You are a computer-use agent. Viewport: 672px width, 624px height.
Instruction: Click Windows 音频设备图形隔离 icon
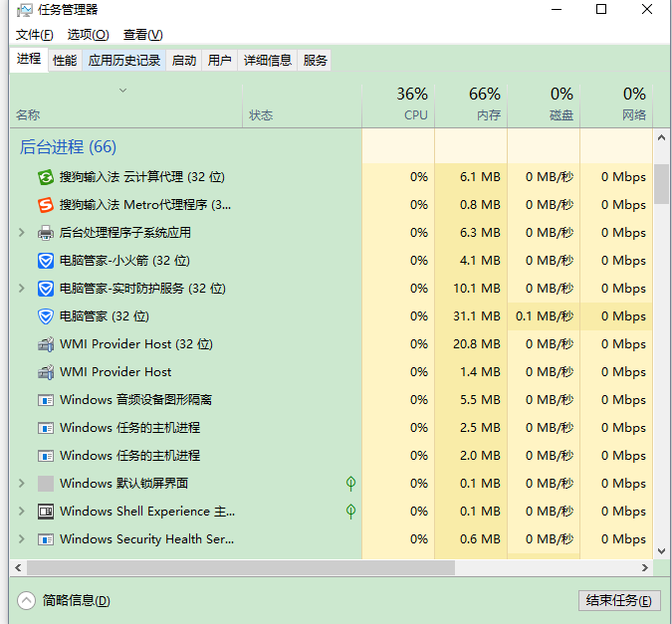(x=46, y=400)
